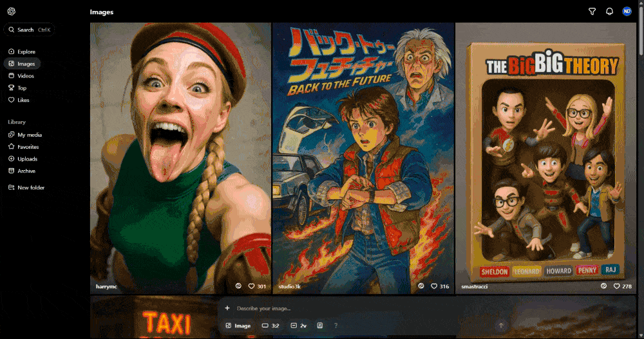Submit prompt with the up-arrow button
Viewport: 644px width, 339px height.
(x=501, y=326)
